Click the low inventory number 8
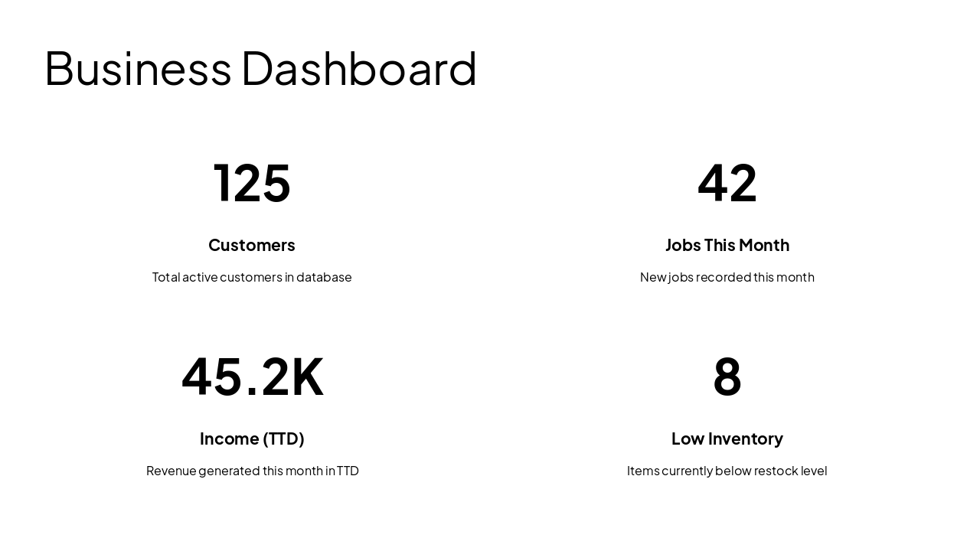The height and width of the screenshot is (551, 980). click(727, 377)
